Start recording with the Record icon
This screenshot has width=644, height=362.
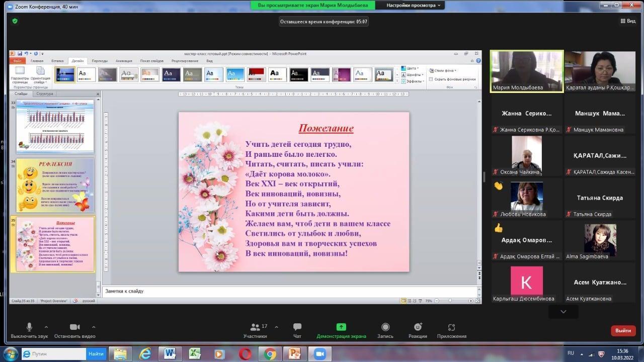(x=385, y=327)
